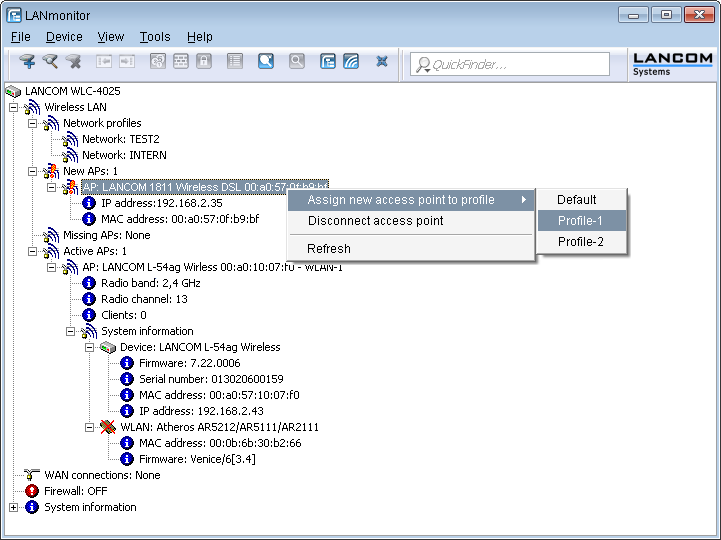Collapse the Device: LANCOM L-54ag Wireless node
The height and width of the screenshot is (540, 721).
(x=89, y=347)
